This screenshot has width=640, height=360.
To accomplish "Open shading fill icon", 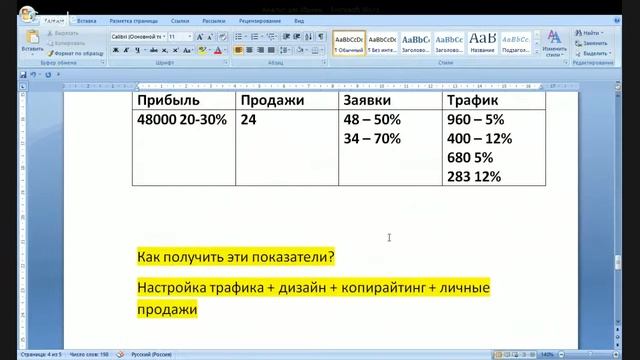I will tap(300, 50).
